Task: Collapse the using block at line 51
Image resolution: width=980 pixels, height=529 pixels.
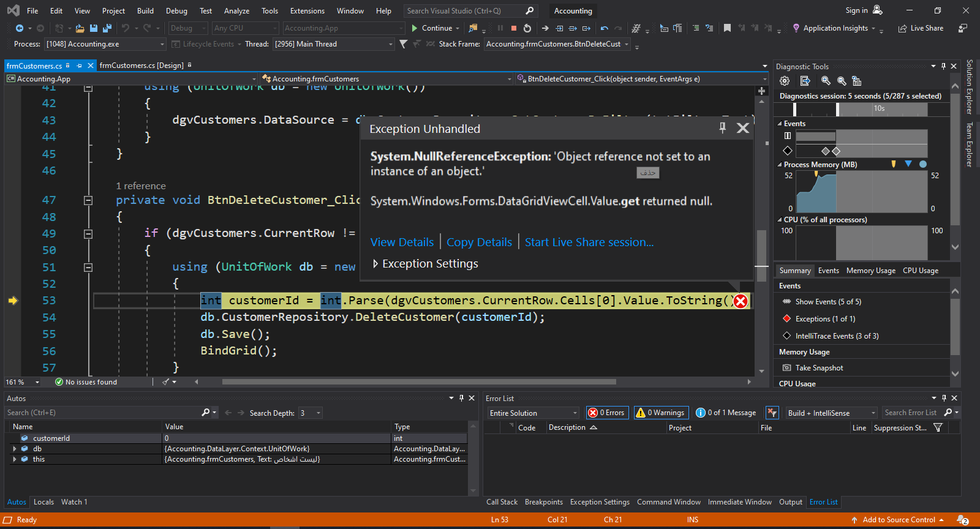Action: (88, 268)
